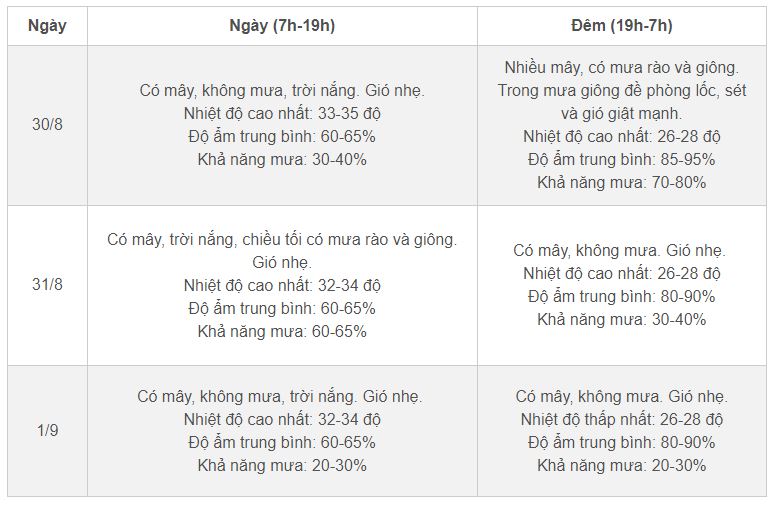Click the 1/9 night "Độ ẩm trung bình: 80-90%"

621,442
